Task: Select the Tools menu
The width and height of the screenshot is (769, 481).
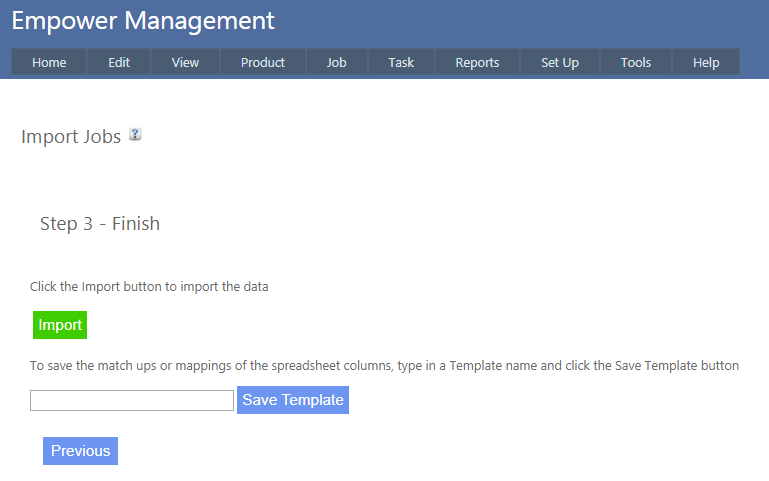Action: click(636, 62)
